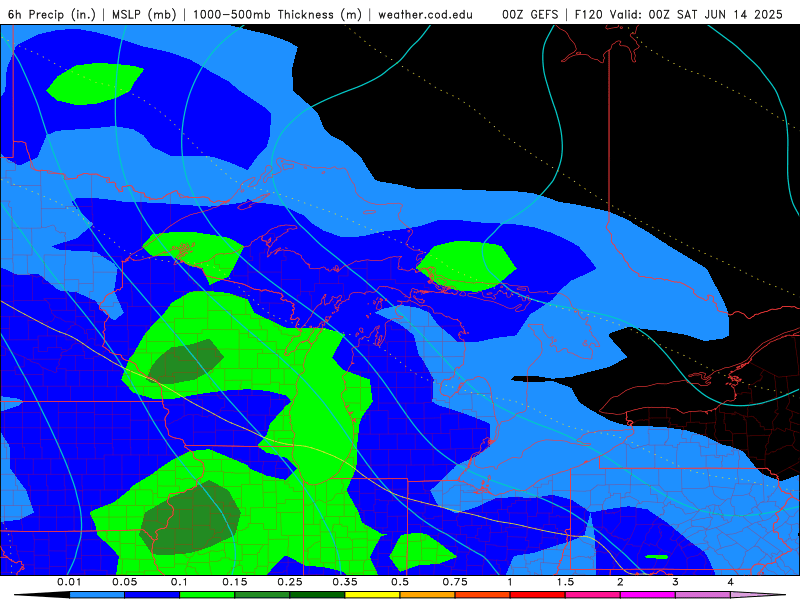Click the 0.1 value on the color scale
This screenshot has width=800, height=600.
[179, 582]
